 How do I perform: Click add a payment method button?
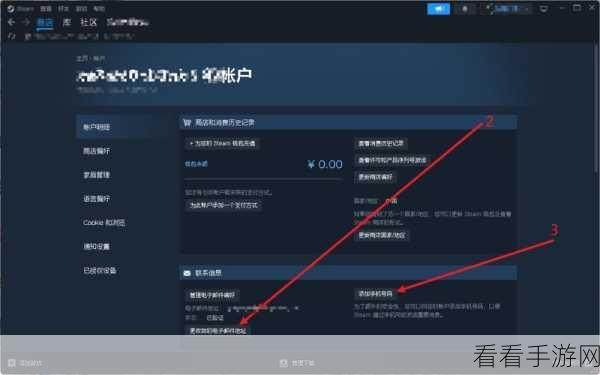(223, 205)
